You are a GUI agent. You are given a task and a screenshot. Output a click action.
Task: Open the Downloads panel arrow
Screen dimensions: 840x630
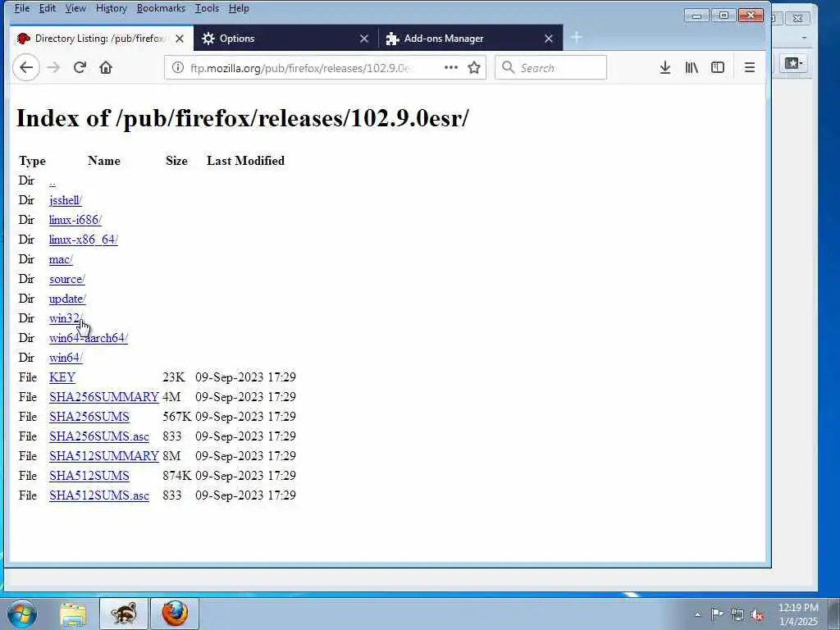tap(664, 67)
